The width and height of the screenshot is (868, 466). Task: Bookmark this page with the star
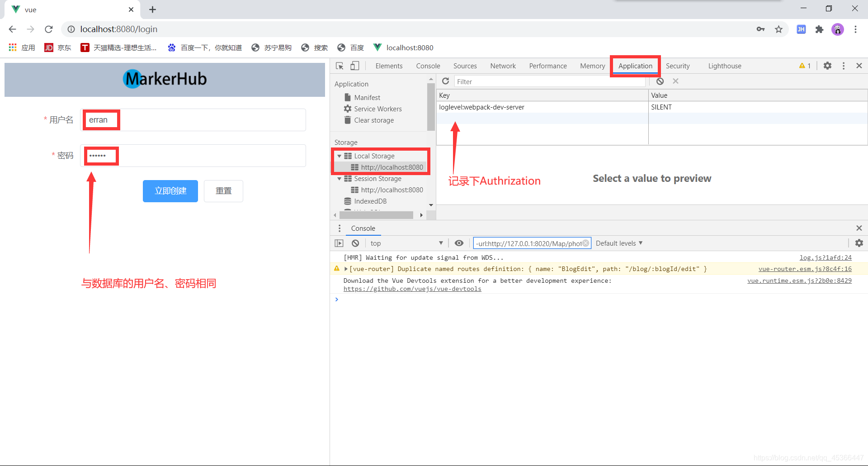(778, 29)
